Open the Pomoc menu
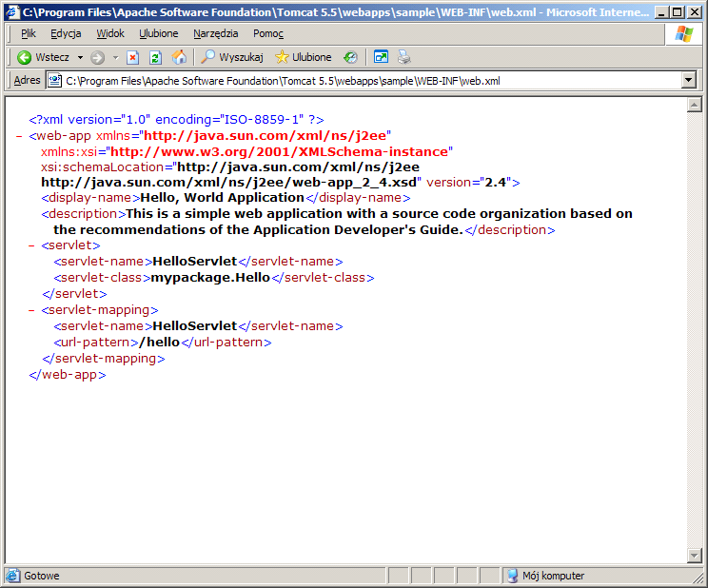Screen dimensions: 708x588 coord(268,33)
